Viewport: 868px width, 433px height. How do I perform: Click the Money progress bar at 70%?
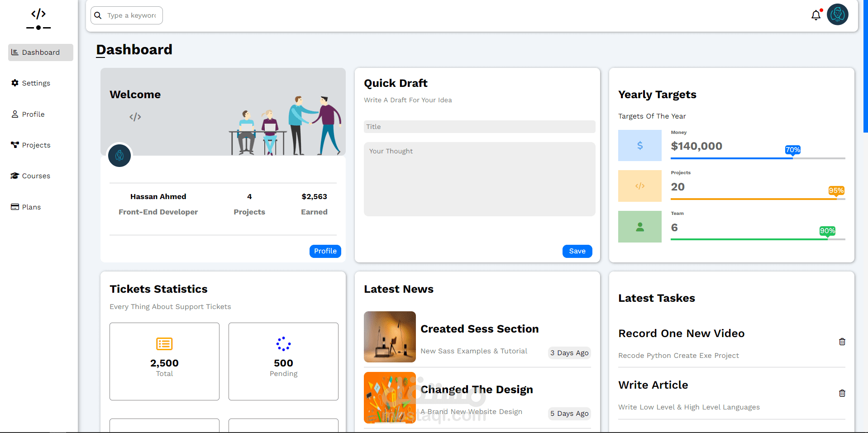(x=758, y=158)
